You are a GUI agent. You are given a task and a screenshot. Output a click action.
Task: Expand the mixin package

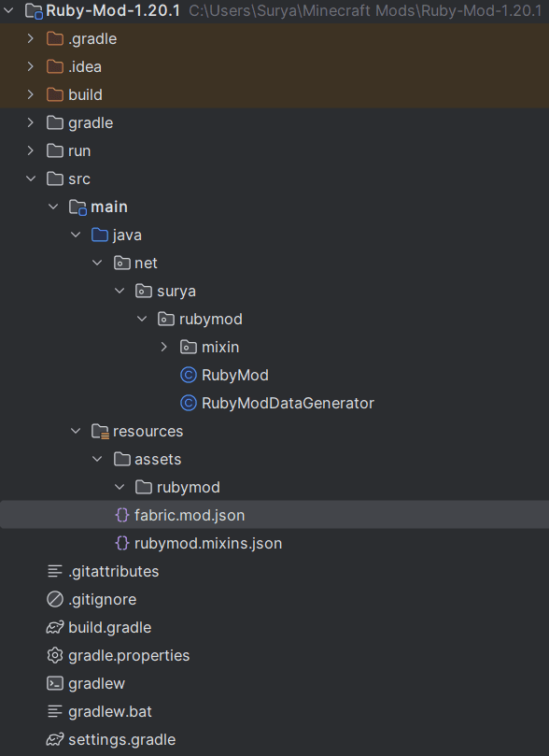[163, 347]
